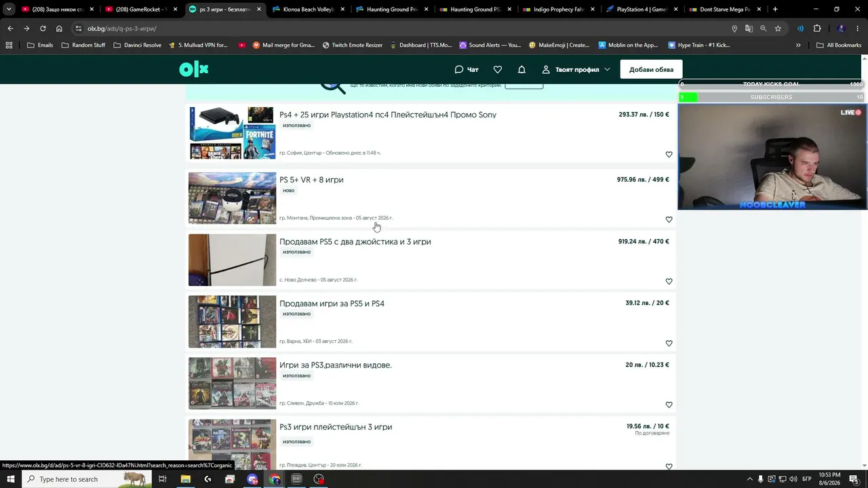Open the apps grid in bookmarks bar
Screen dimensions: 868x488
[x=9, y=45]
